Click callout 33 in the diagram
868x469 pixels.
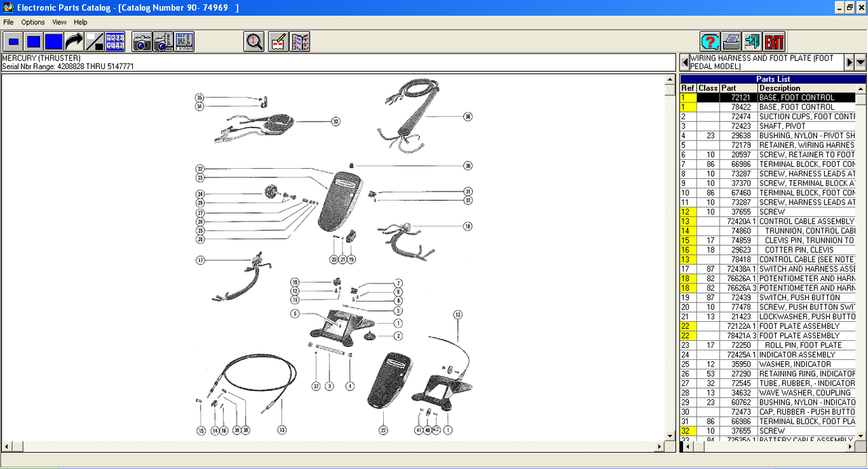(x=335, y=121)
